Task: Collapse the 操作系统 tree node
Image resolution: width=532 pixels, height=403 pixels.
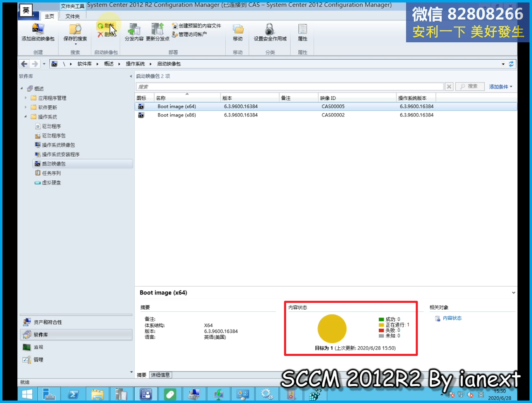Action: tap(26, 117)
